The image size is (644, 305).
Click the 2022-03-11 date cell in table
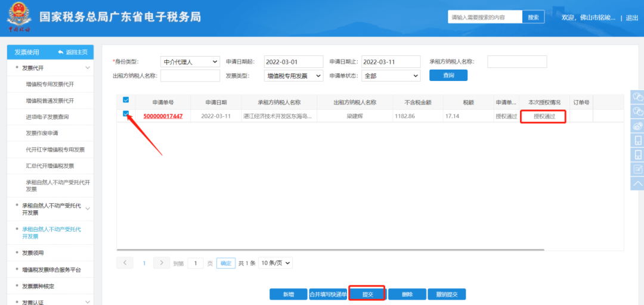[x=216, y=116]
